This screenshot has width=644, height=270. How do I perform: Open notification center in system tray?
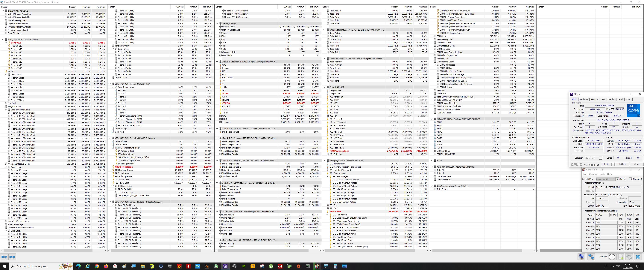638,266
